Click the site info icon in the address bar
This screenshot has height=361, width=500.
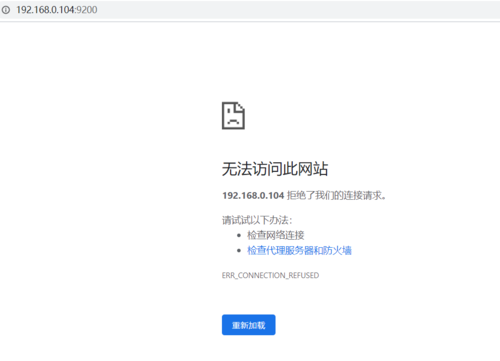point(6,10)
